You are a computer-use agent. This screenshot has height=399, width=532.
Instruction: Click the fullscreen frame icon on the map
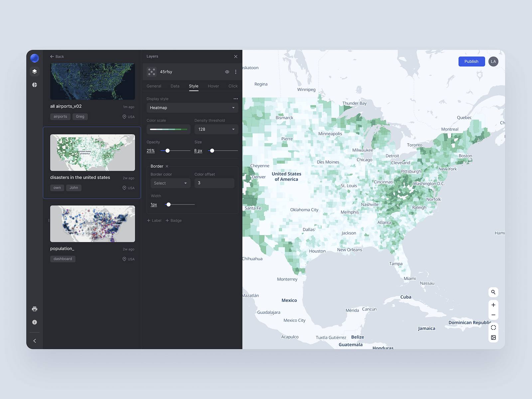click(x=493, y=328)
